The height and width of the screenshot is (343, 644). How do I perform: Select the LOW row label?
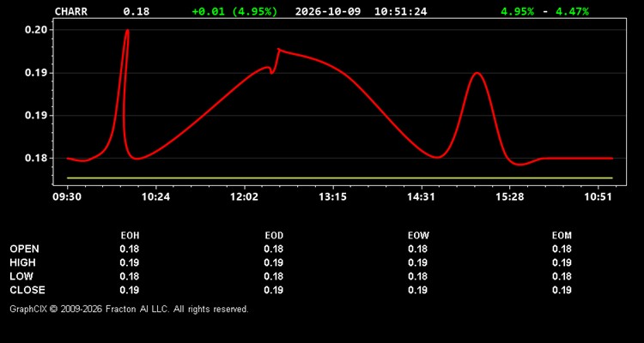coord(21,276)
